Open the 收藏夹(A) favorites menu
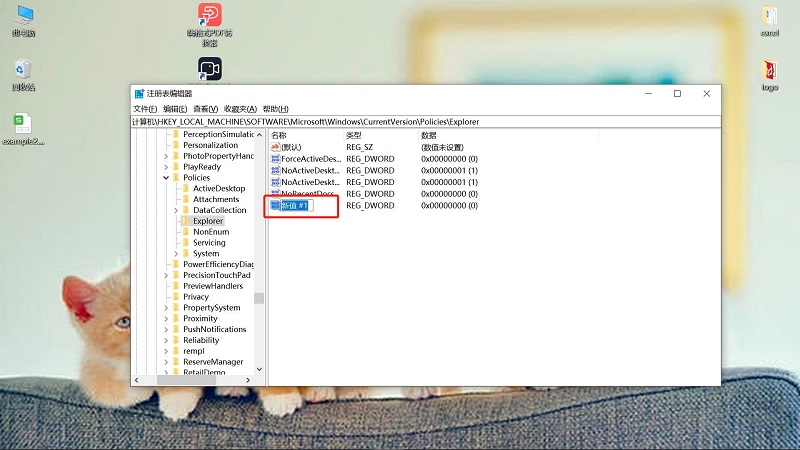Image resolution: width=800 pixels, height=450 pixels. tap(240, 109)
